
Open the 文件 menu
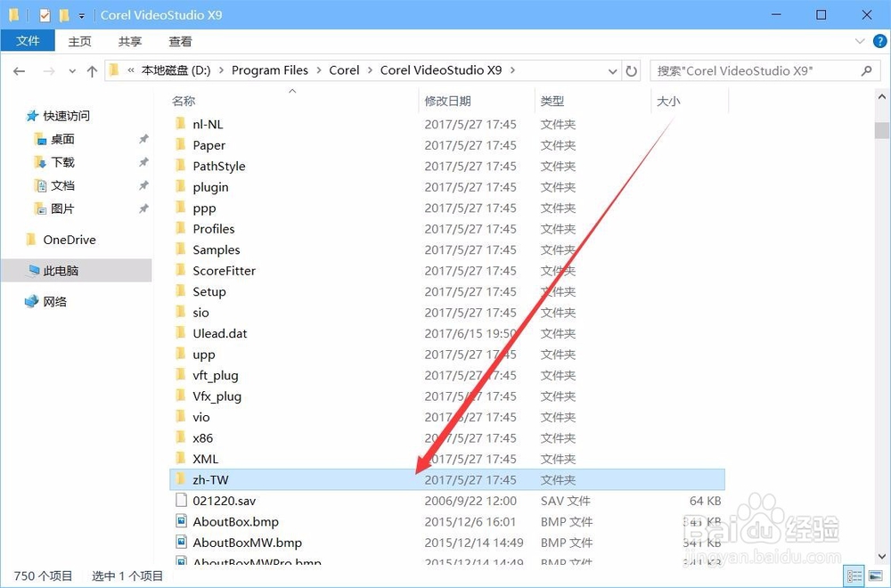click(x=28, y=41)
